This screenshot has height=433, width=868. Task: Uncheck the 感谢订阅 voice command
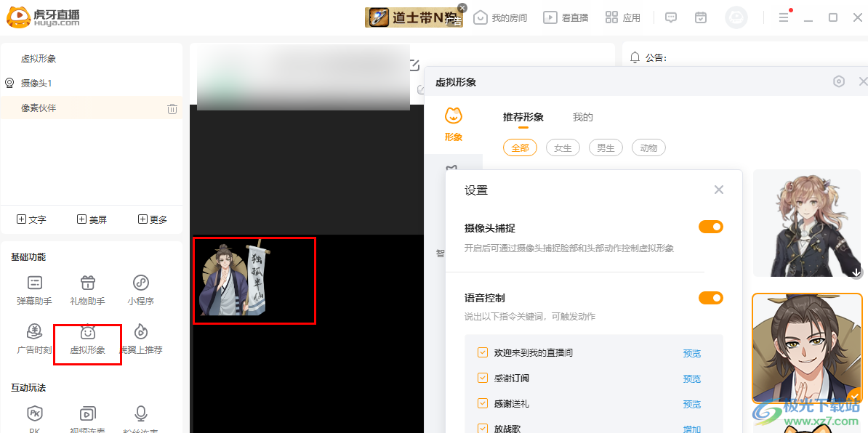483,379
